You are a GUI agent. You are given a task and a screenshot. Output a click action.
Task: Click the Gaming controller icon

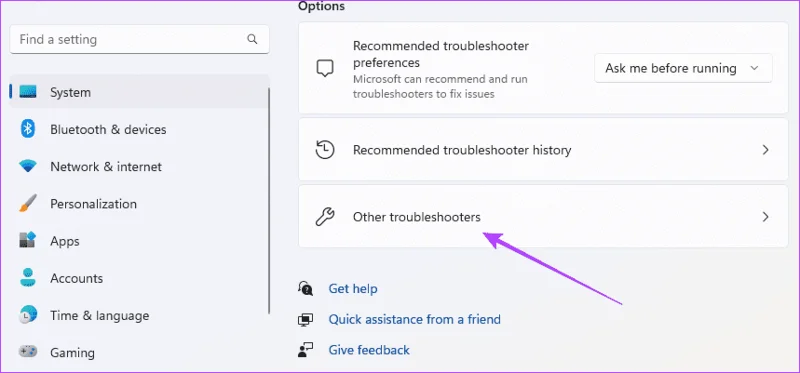click(x=28, y=352)
